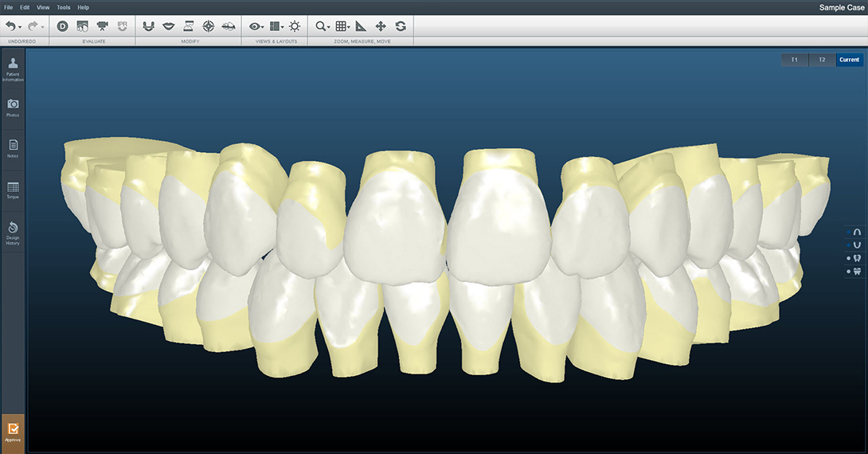This screenshot has height=454, width=868.
Task: Expand the eye view options dropdown arrow
Action: click(x=263, y=27)
